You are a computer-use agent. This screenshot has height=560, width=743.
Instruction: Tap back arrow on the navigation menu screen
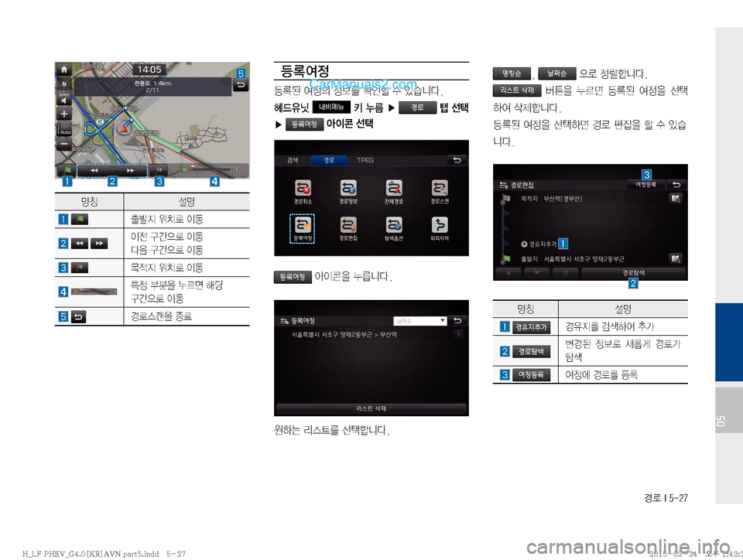click(x=457, y=160)
